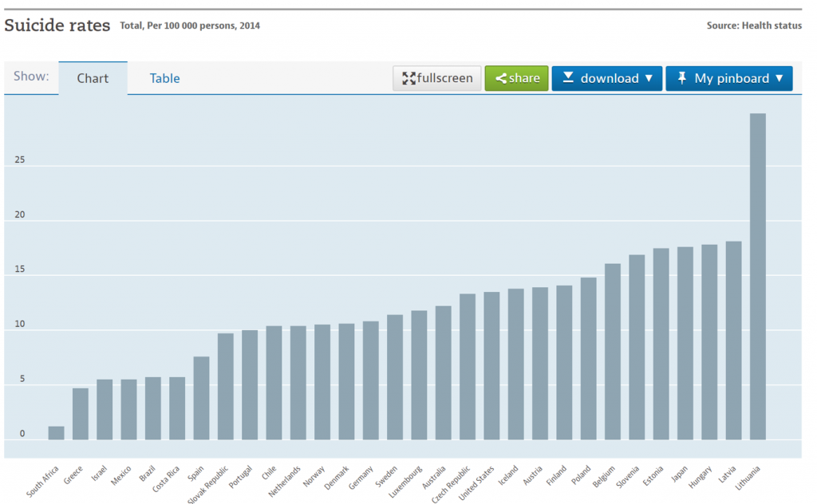Image resolution: width=817 pixels, height=504 pixels.
Task: Open the My pinboard dropdown arrow
Action: [x=779, y=78]
